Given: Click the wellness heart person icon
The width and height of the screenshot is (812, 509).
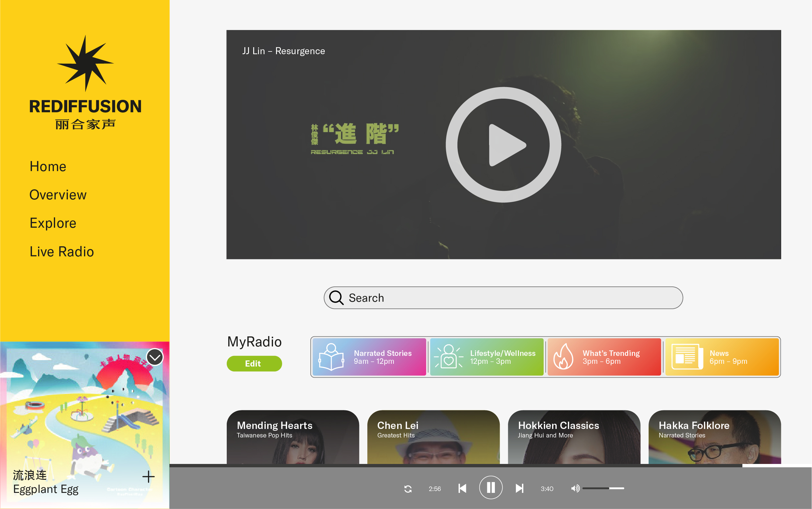Looking at the screenshot, I should coord(449,357).
